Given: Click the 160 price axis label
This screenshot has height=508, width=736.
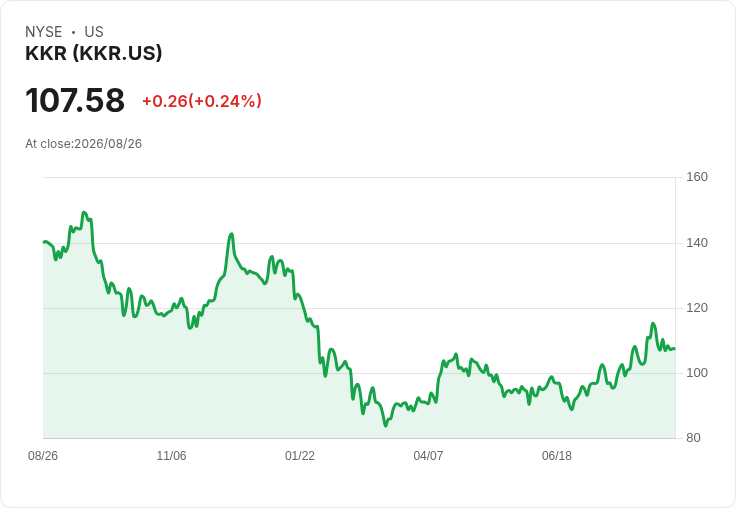Looking at the screenshot, I should 697,177.
